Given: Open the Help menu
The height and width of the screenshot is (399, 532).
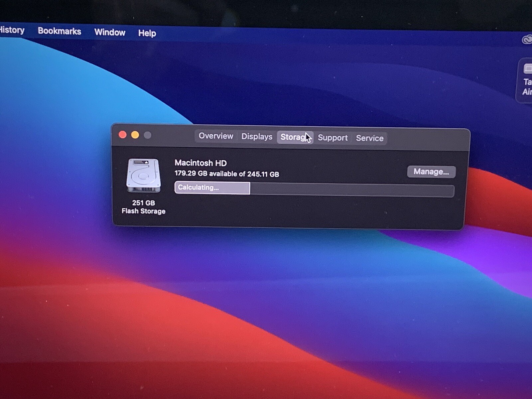Looking at the screenshot, I should click(147, 33).
